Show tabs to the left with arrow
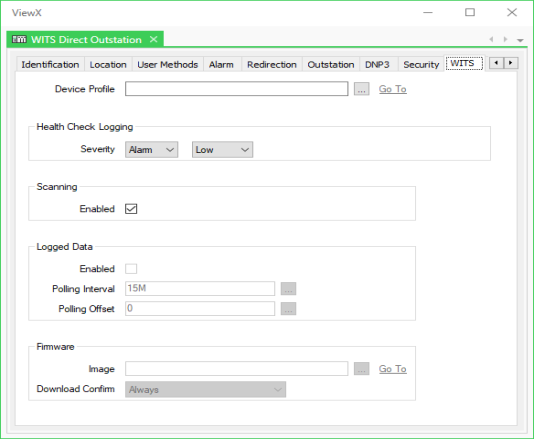 tap(496, 63)
